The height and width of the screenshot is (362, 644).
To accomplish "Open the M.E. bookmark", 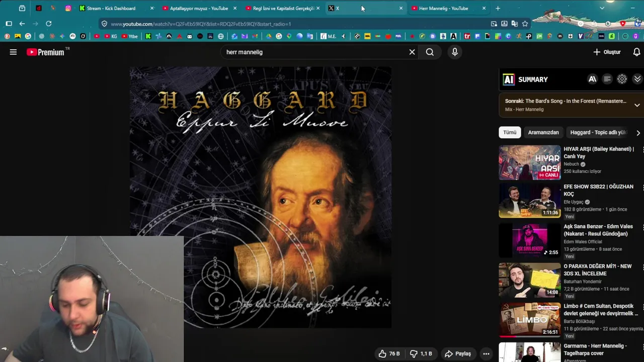I will [329, 36].
